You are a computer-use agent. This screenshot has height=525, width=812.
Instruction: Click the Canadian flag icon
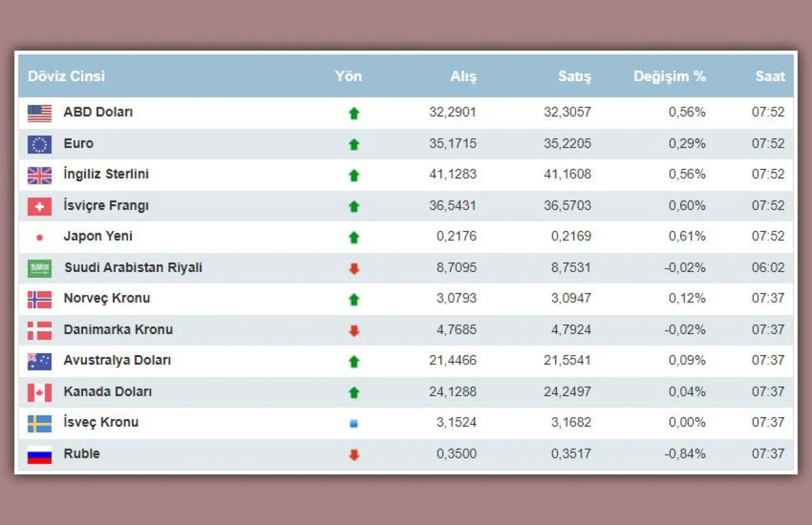[39, 392]
